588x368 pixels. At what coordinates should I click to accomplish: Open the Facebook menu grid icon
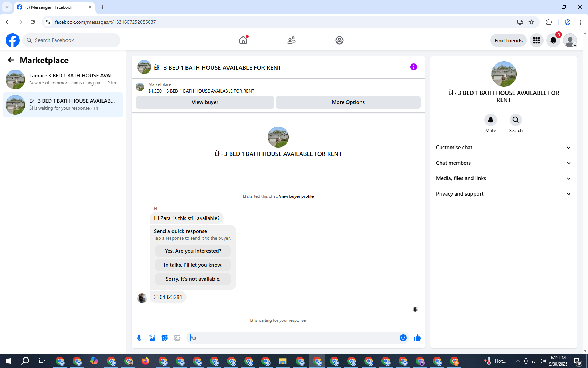[x=537, y=40]
